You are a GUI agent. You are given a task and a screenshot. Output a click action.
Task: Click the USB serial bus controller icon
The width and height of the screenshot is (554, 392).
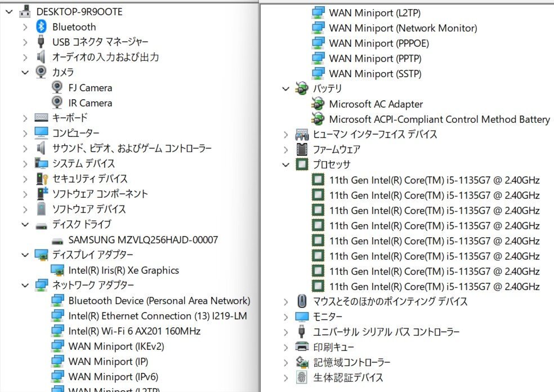coord(301,332)
